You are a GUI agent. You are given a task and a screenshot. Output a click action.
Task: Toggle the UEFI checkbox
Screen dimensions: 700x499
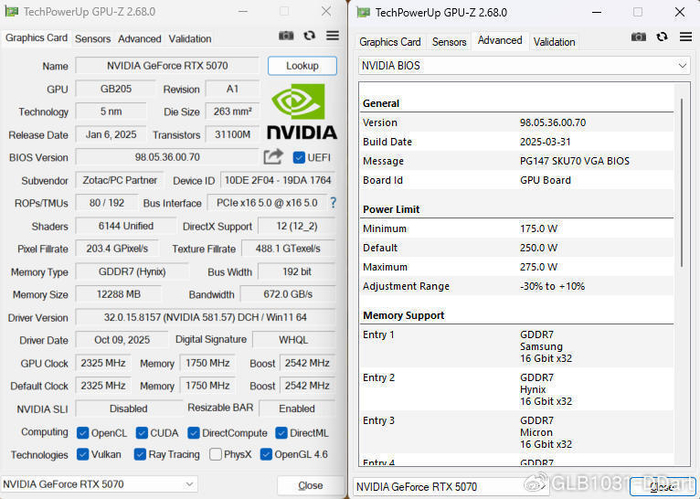(x=299, y=158)
